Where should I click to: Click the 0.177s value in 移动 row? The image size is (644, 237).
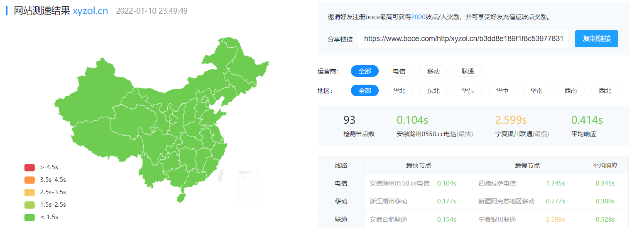(x=446, y=201)
